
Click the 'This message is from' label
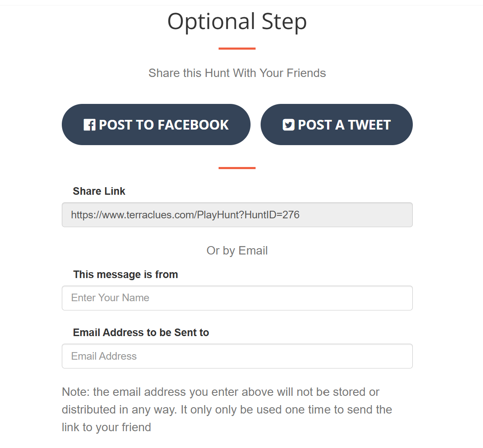tap(125, 275)
